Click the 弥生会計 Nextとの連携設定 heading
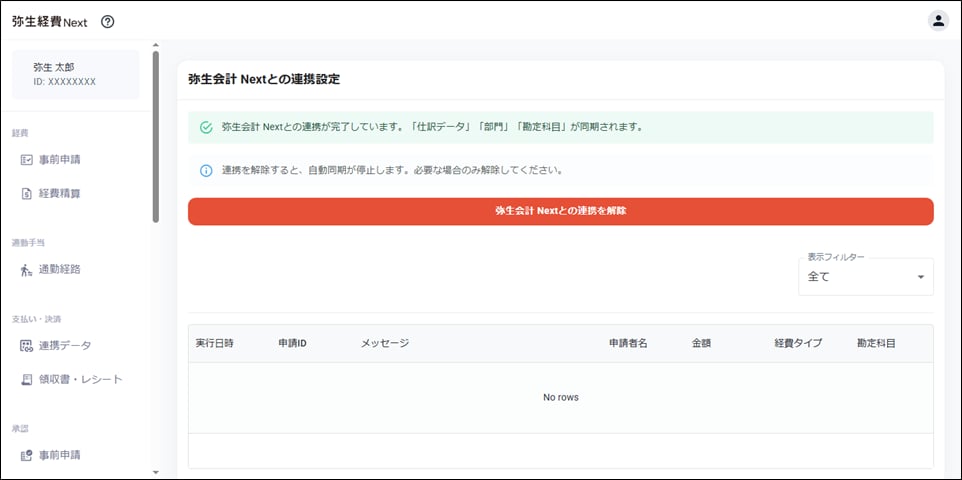962x480 pixels. (x=264, y=80)
